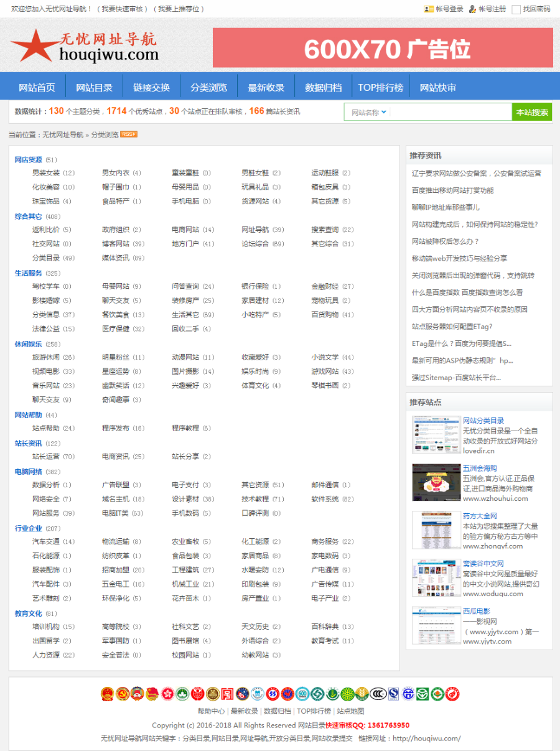Click the green wheat emblem footer icon
Viewport: 560px width, 751px height.
[x=362, y=693]
